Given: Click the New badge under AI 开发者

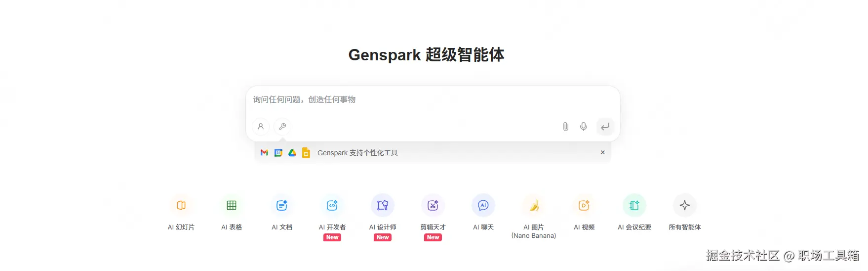Looking at the screenshot, I should 332,237.
